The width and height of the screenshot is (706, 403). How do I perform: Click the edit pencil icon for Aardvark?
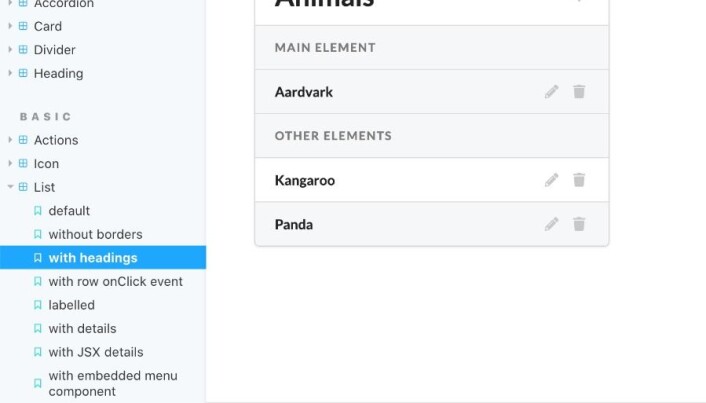[552, 92]
